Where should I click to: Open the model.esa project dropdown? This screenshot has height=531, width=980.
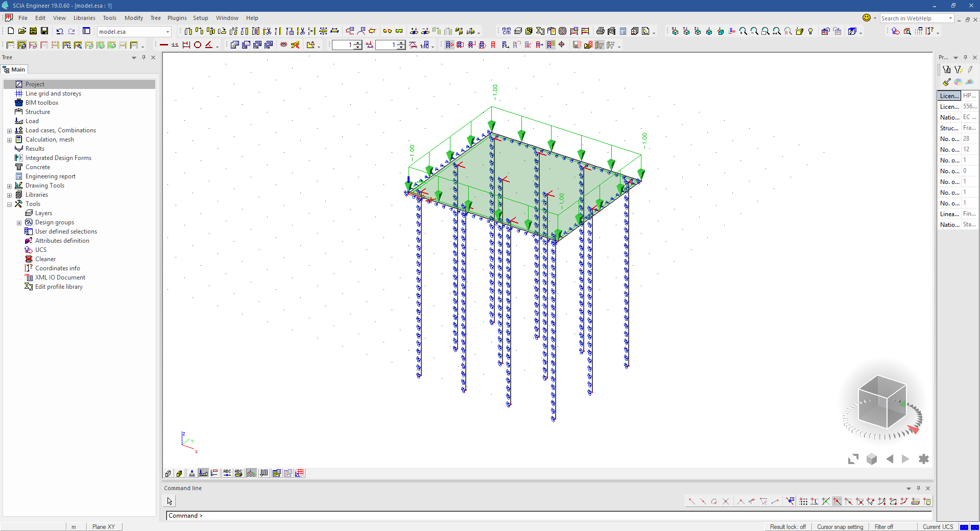[168, 32]
